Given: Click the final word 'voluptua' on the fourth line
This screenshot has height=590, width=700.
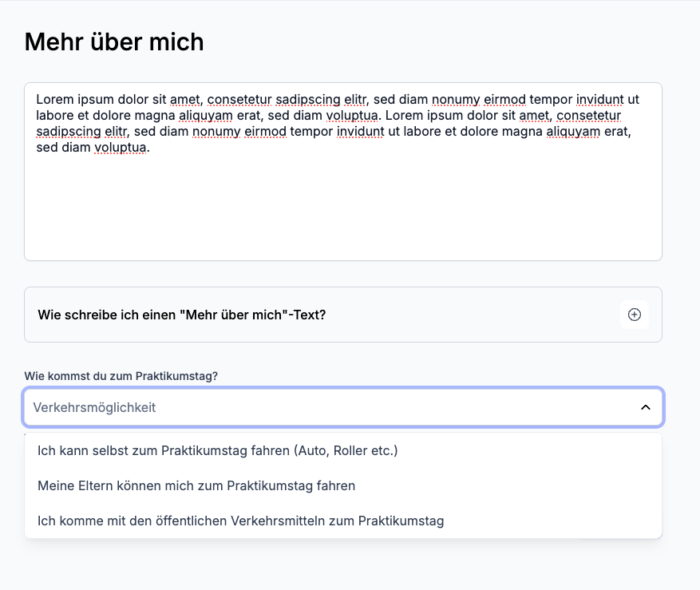Looking at the screenshot, I should pyautogui.click(x=121, y=148).
